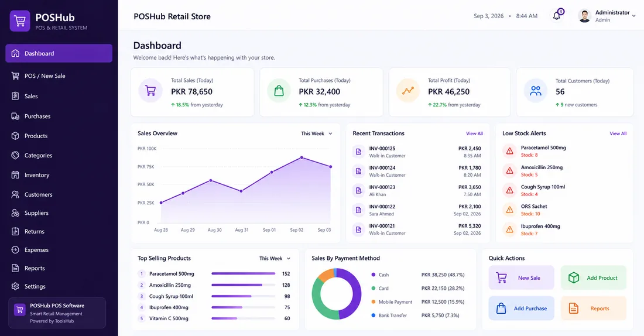Click the Card legend color dot

coord(374,289)
